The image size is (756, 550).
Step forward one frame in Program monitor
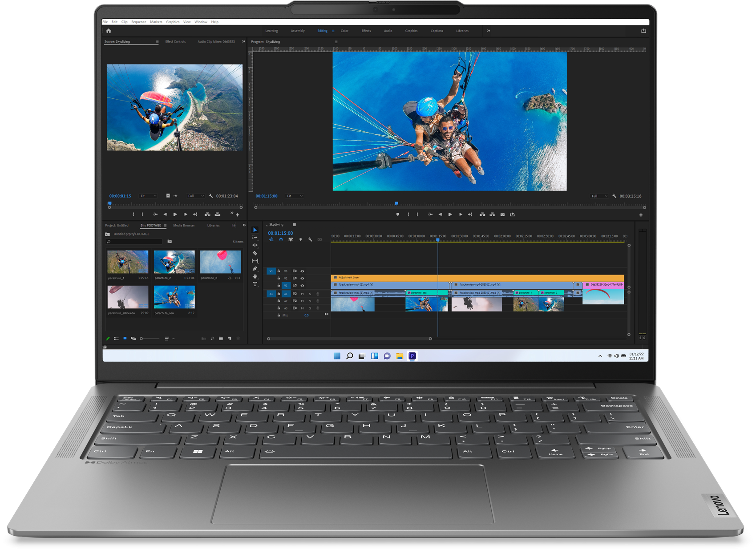(460, 214)
